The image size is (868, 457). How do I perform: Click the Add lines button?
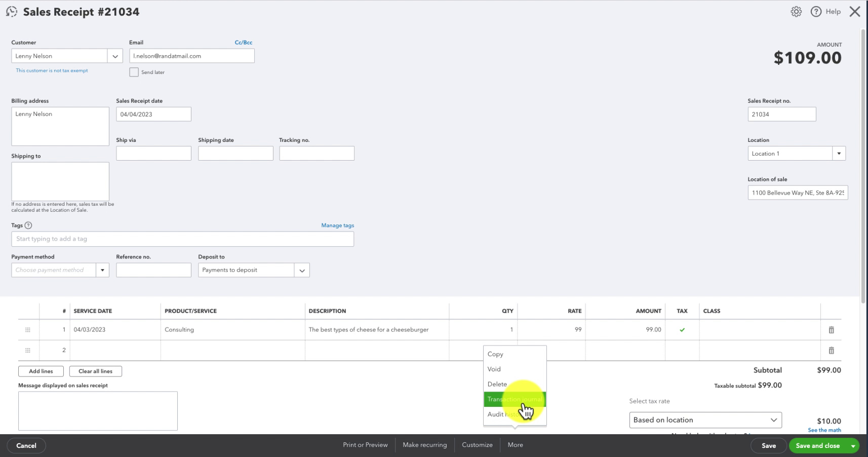pos(41,371)
